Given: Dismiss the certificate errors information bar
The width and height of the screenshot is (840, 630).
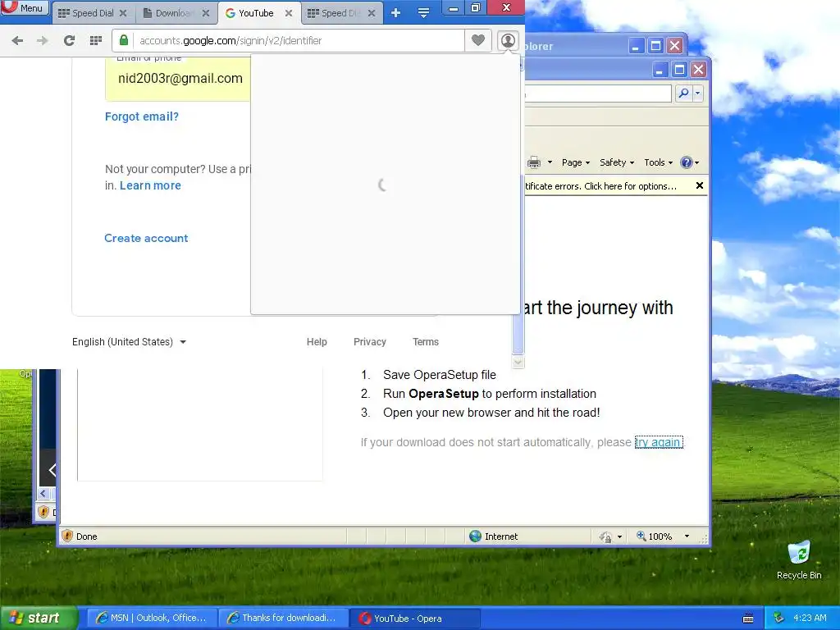Looking at the screenshot, I should [699, 185].
